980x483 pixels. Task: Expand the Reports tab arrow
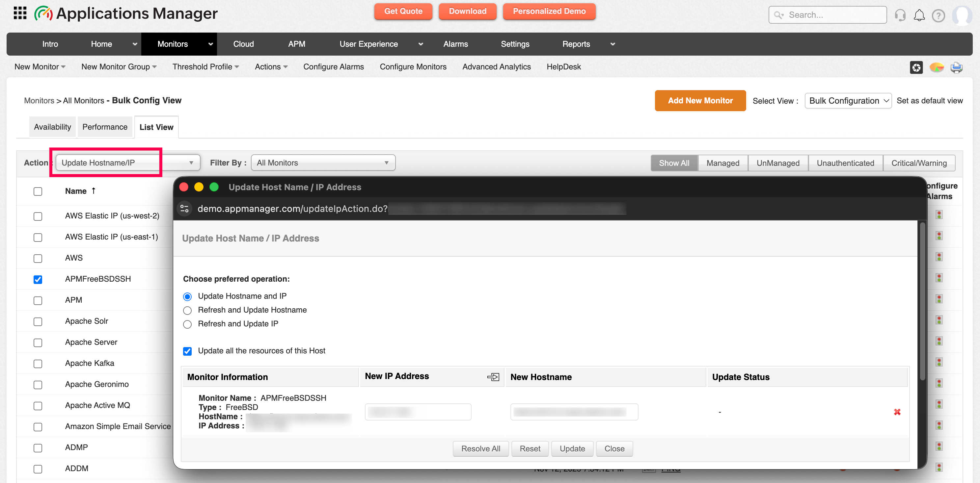(x=612, y=44)
